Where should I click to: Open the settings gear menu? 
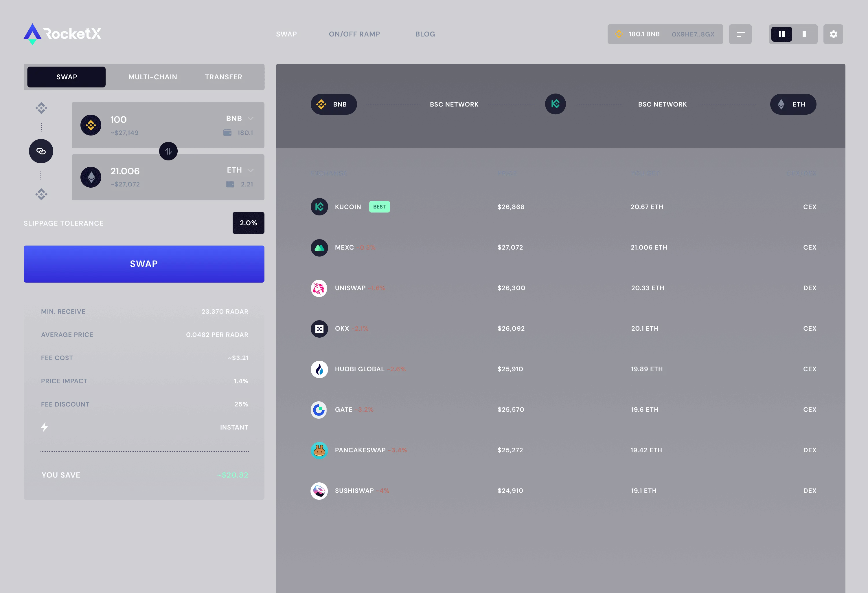click(833, 34)
